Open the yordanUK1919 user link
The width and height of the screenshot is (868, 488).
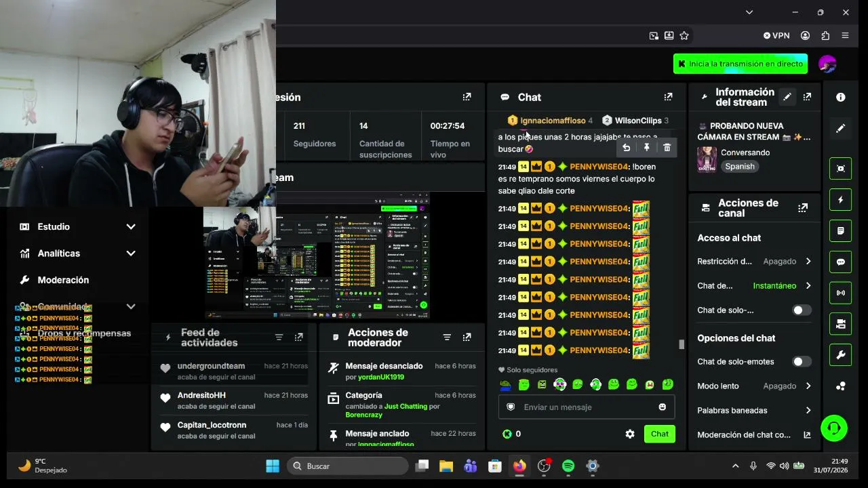pyautogui.click(x=381, y=377)
